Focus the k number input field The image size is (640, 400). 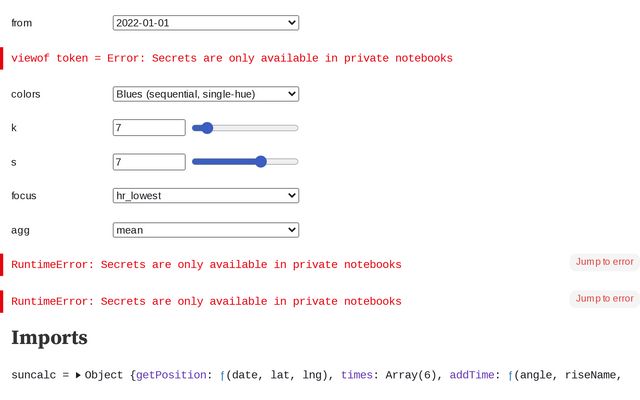(x=149, y=128)
